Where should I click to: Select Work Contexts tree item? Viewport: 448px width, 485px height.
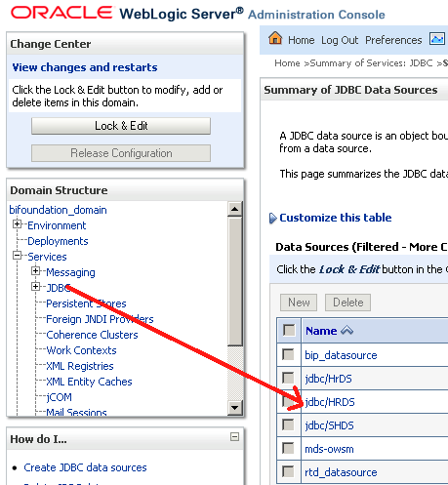(81, 350)
